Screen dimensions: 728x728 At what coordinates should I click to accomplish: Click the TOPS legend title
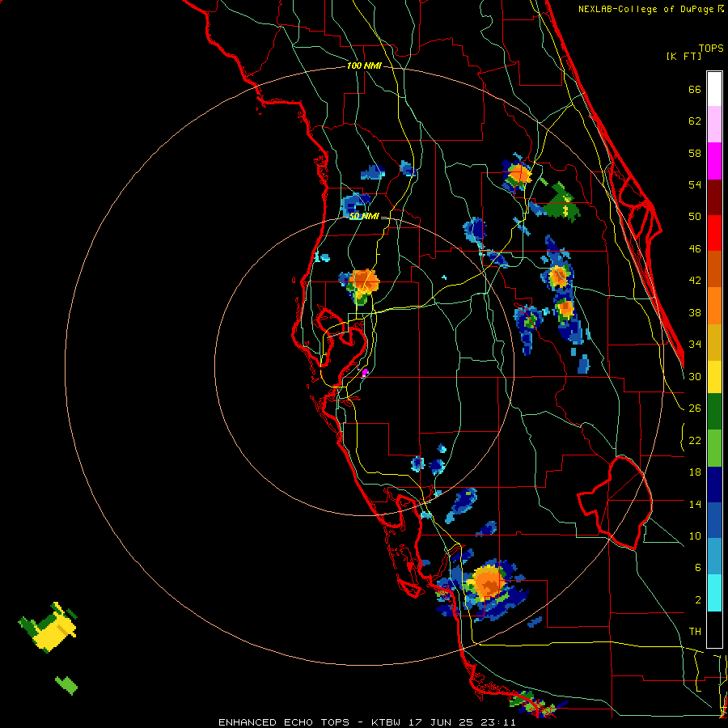pos(711,49)
